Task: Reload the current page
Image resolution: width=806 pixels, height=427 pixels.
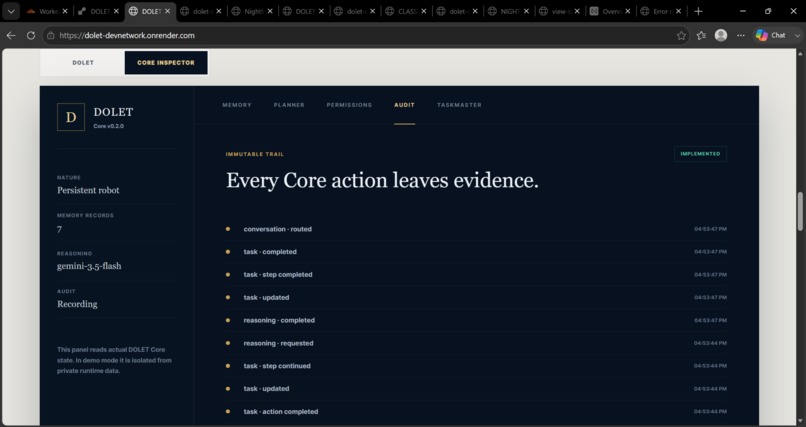Action: coord(31,35)
